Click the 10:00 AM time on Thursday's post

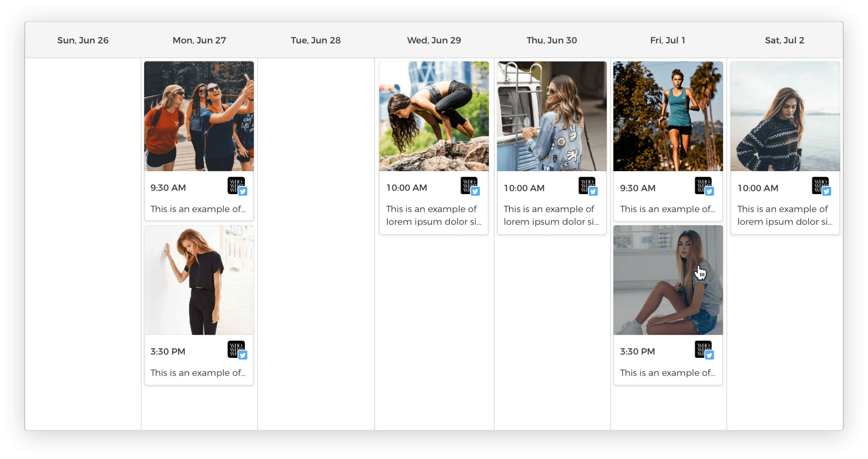tap(524, 188)
